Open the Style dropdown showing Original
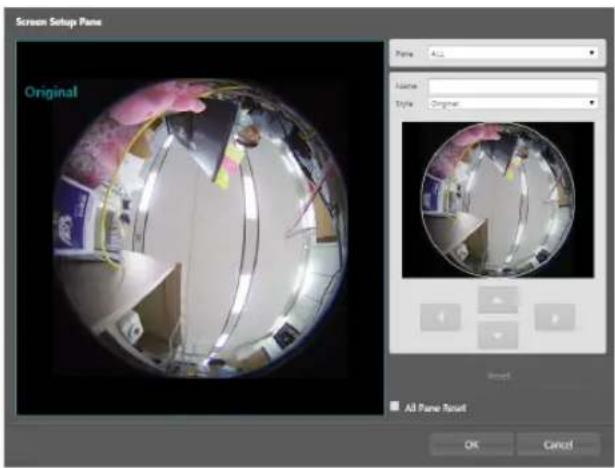Screen dimensions: 615x468 click(x=513, y=103)
